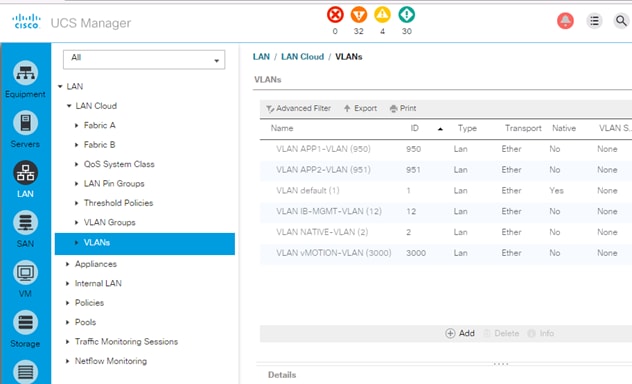
Task: Expand the Fabric A node
Action: pos(77,126)
